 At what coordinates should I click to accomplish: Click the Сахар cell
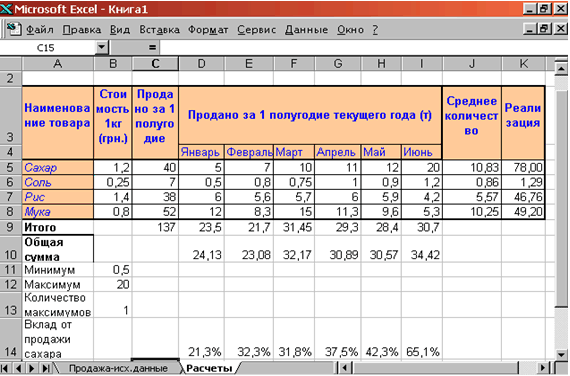click(58, 167)
